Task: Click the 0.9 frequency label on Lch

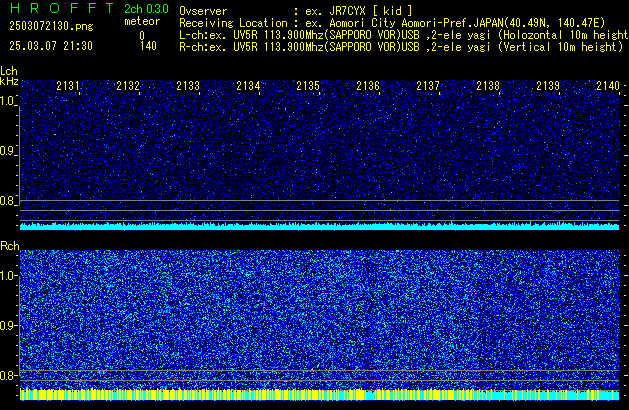Action: (8, 151)
